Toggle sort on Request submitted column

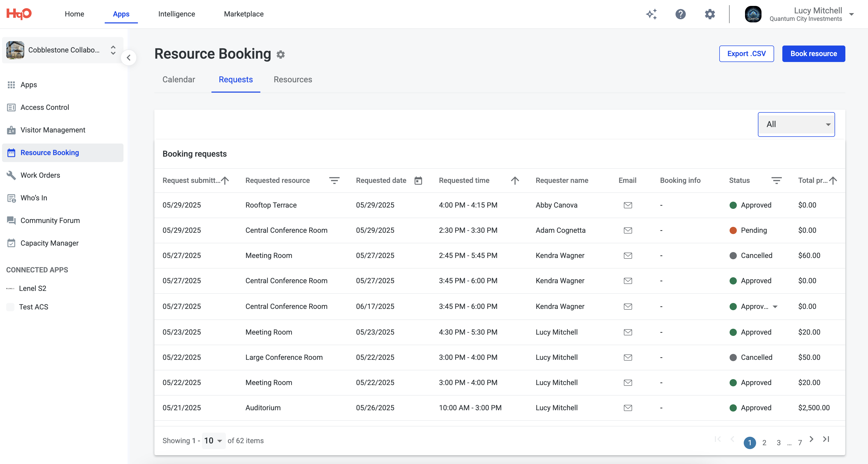[x=225, y=181]
